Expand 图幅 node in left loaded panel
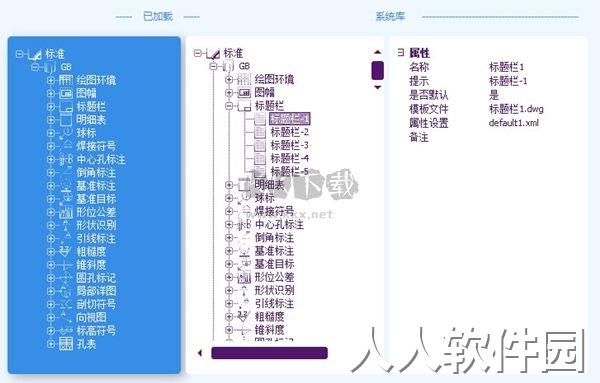This screenshot has height=383, width=600. [x=50, y=93]
